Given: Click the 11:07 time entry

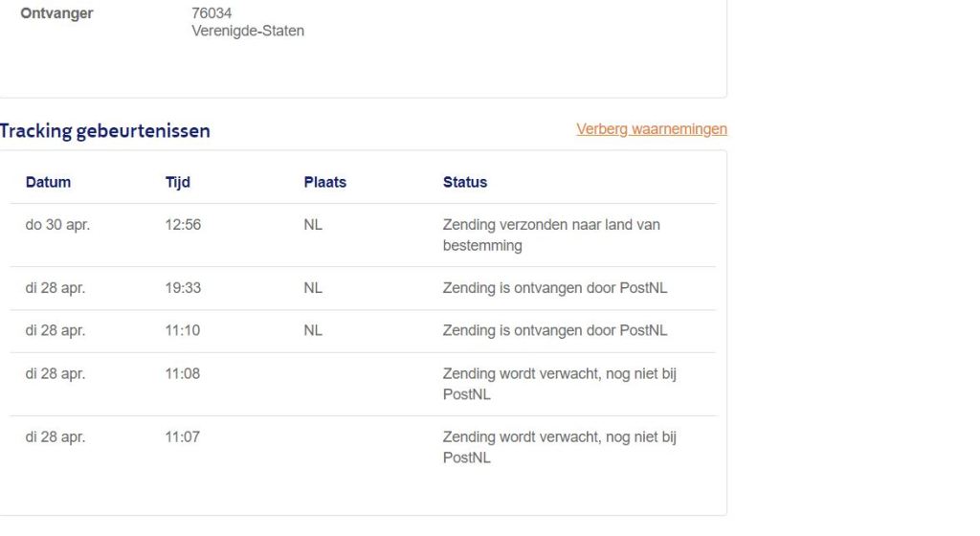Looking at the screenshot, I should [x=183, y=437].
